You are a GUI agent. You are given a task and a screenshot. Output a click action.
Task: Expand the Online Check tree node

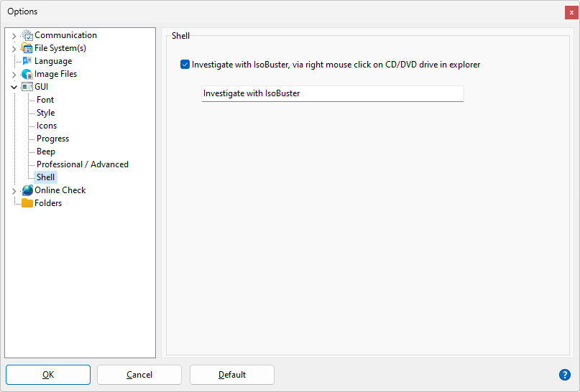click(x=14, y=191)
